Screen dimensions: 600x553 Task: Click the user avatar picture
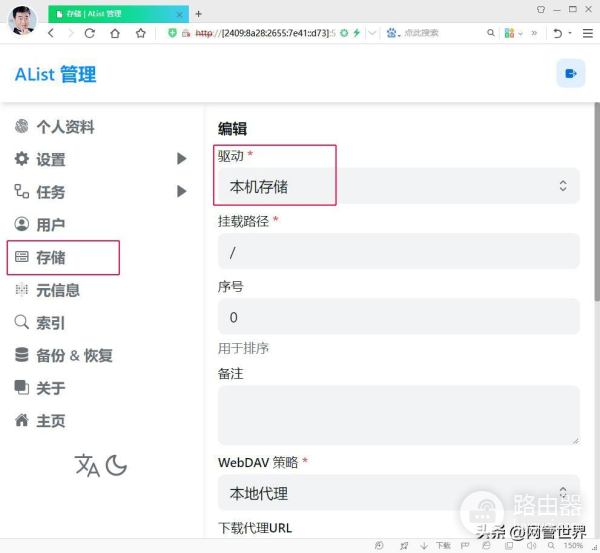click(x=22, y=20)
